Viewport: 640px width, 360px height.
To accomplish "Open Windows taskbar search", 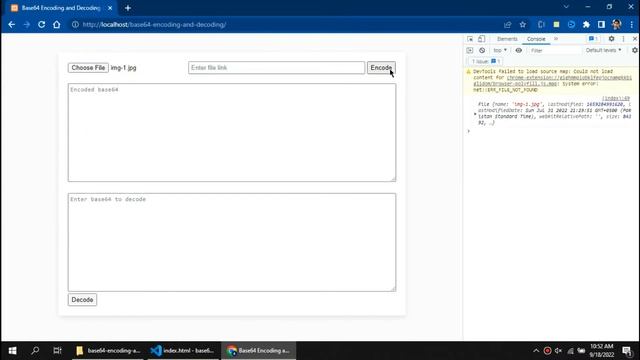I will pyautogui.click(x=35, y=351).
